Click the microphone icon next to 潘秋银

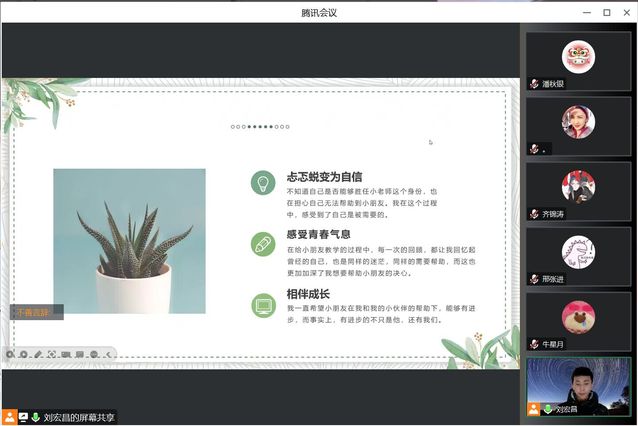click(x=535, y=84)
